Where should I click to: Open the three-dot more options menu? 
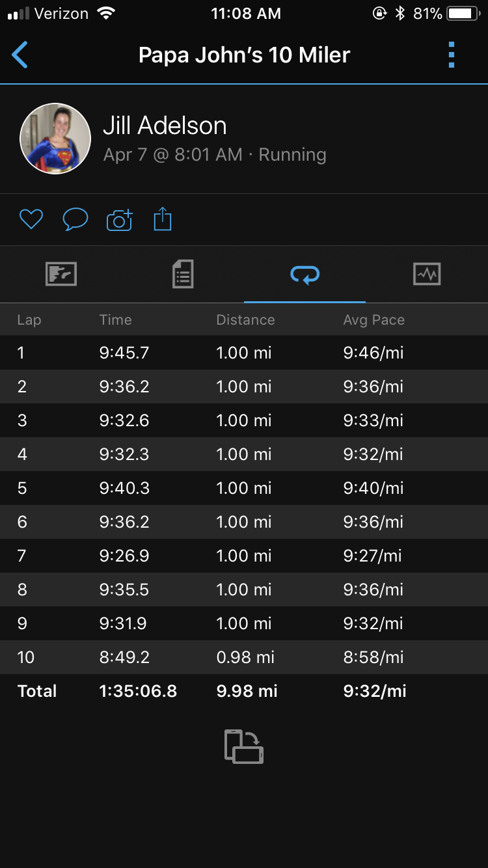[x=452, y=55]
